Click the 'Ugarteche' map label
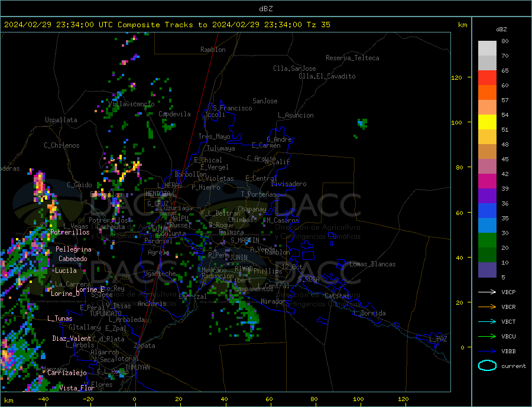The image size is (532, 407). coord(160,273)
